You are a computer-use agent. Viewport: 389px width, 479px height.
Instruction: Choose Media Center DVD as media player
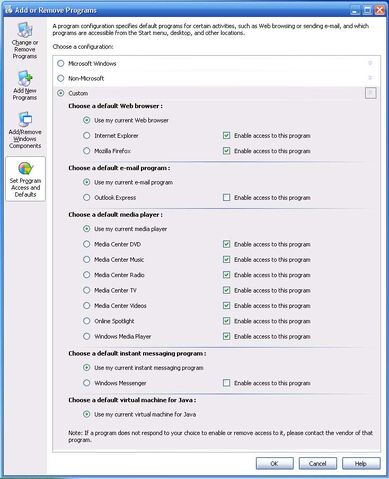(x=87, y=244)
